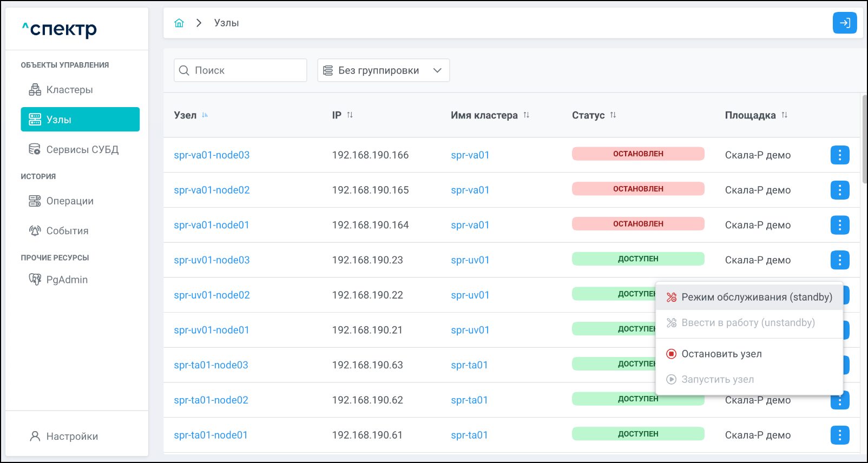The width and height of the screenshot is (868, 463).
Task: Open the three-dot menu for spr-uv01-node03
Action: (x=839, y=260)
